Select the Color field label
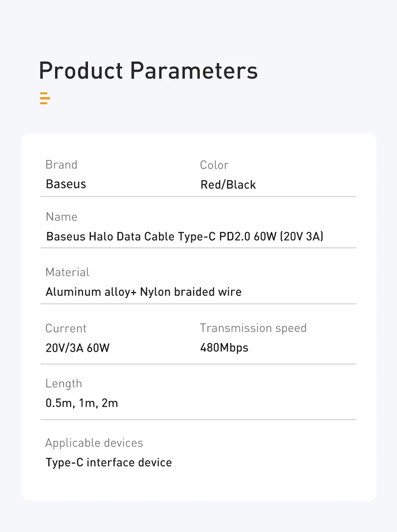 214,165
